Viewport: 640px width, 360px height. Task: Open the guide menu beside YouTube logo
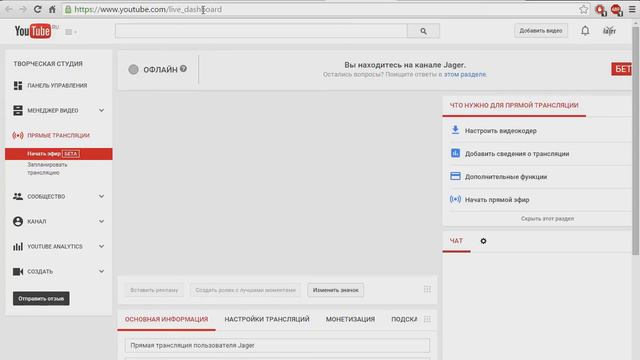point(71,32)
